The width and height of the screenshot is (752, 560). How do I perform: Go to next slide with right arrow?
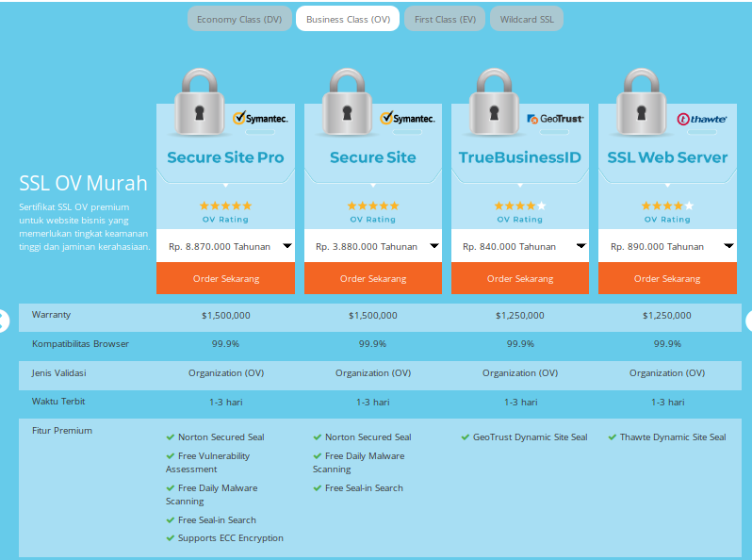tap(748, 321)
